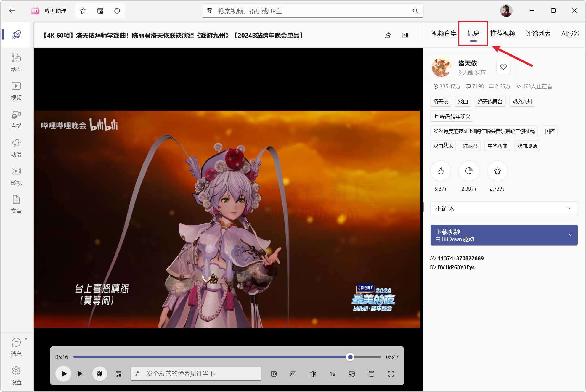Open the watch later icon
The width and height of the screenshot is (586, 392).
click(x=100, y=11)
